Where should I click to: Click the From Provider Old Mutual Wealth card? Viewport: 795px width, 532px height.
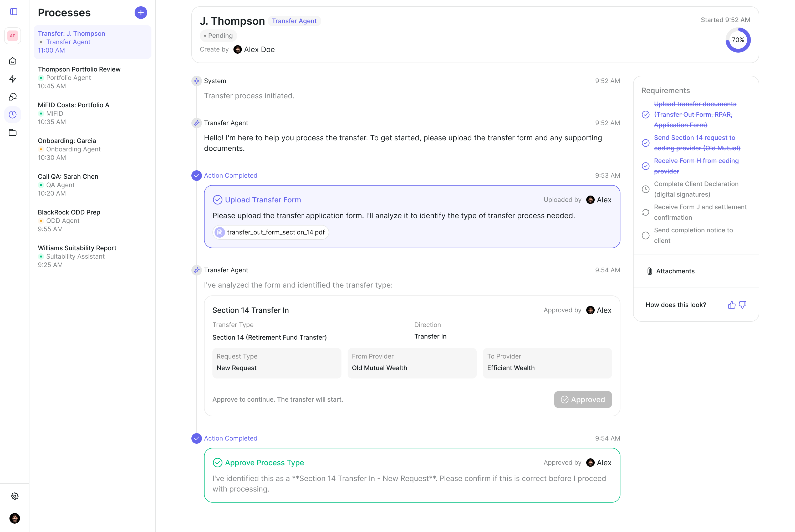click(x=412, y=363)
